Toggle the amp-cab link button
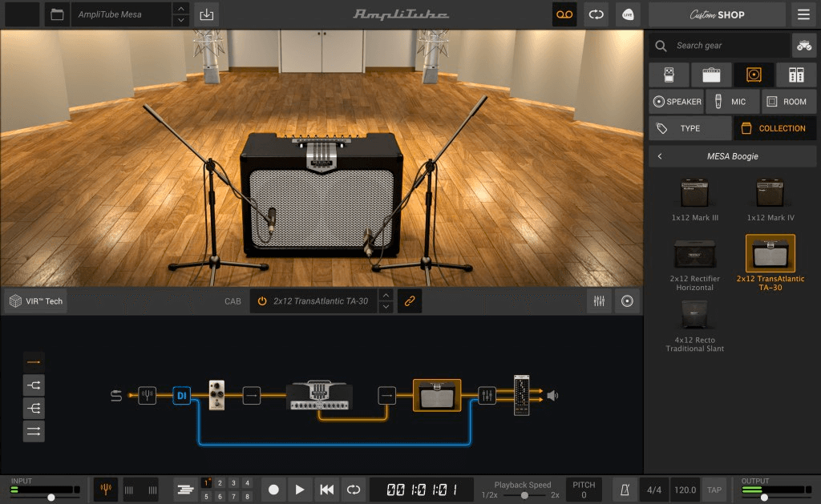The image size is (821, 504). click(x=410, y=301)
